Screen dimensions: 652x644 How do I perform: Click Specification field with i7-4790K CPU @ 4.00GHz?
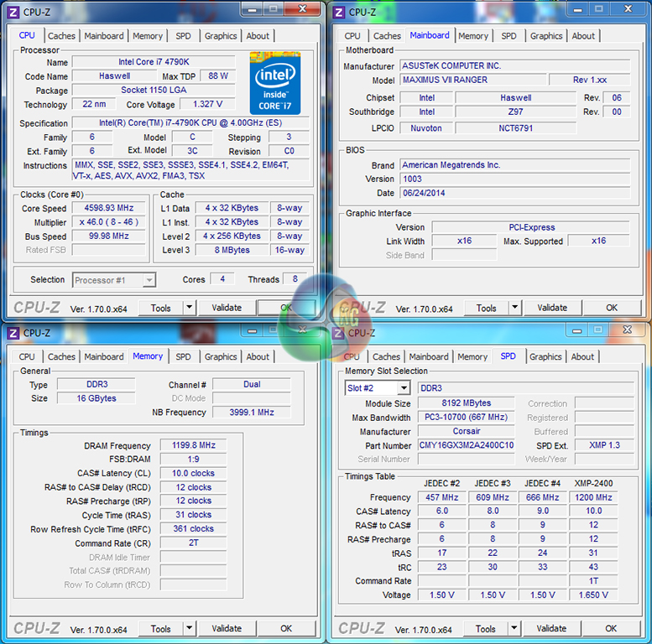(x=190, y=123)
